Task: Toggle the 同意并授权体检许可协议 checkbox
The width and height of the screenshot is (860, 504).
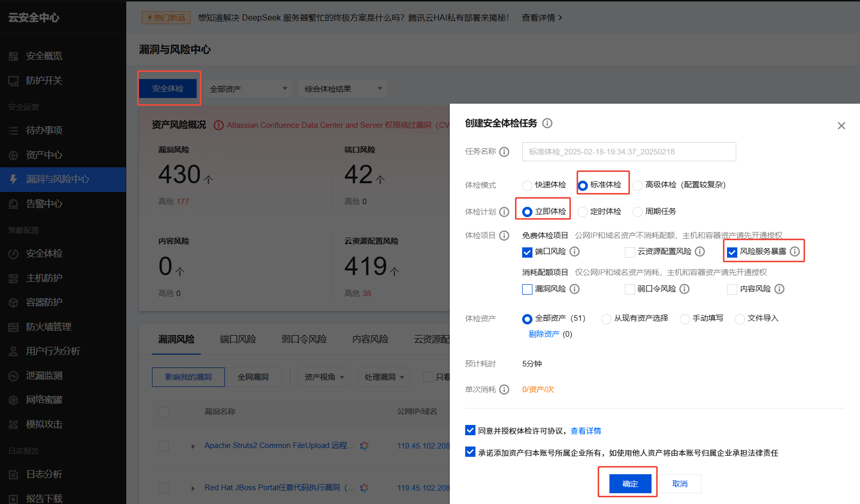Action: coord(470,430)
